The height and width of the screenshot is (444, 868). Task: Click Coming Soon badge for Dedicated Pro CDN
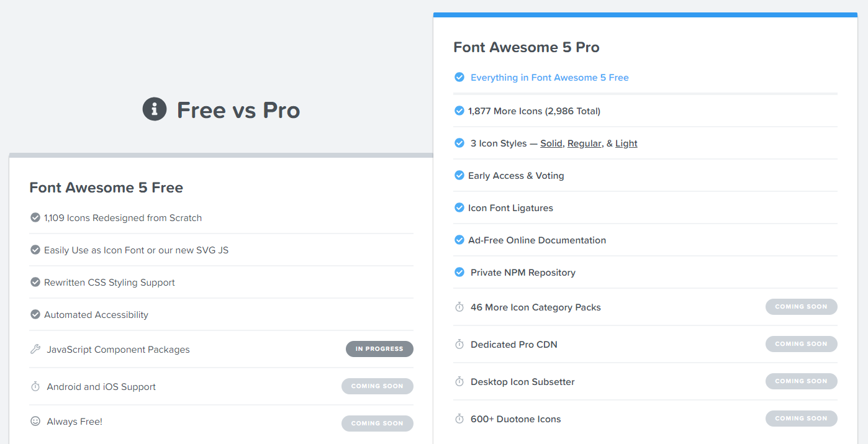[802, 344]
